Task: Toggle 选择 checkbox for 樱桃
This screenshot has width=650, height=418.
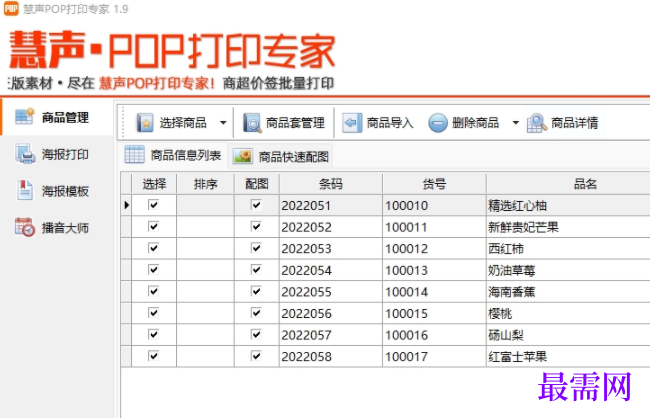Action: pyautogui.click(x=153, y=313)
